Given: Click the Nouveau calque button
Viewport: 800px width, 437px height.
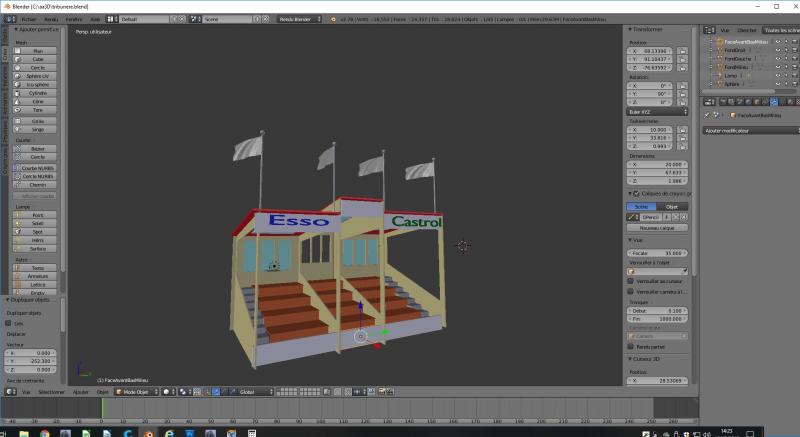Looking at the screenshot, I should pyautogui.click(x=657, y=227).
